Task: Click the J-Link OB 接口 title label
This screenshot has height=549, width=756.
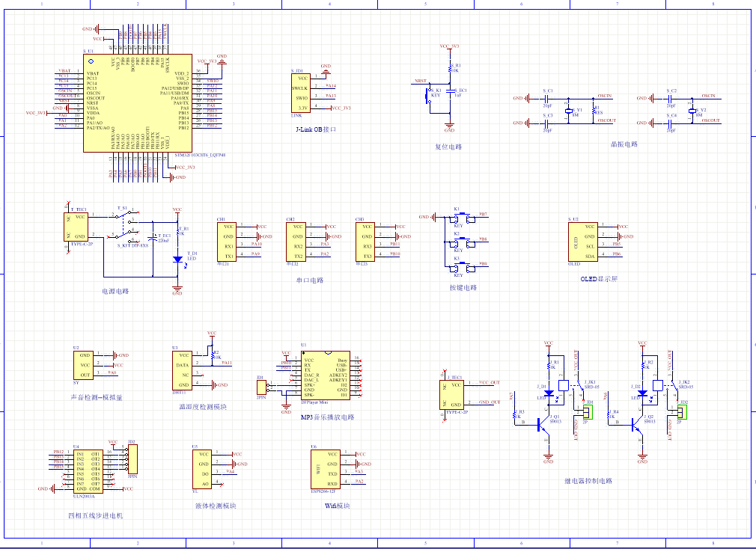Action: [x=316, y=129]
